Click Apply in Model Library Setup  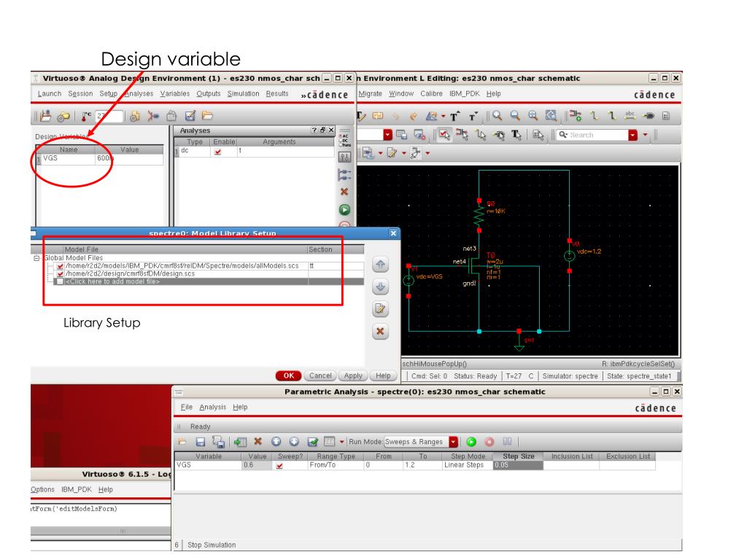(353, 376)
